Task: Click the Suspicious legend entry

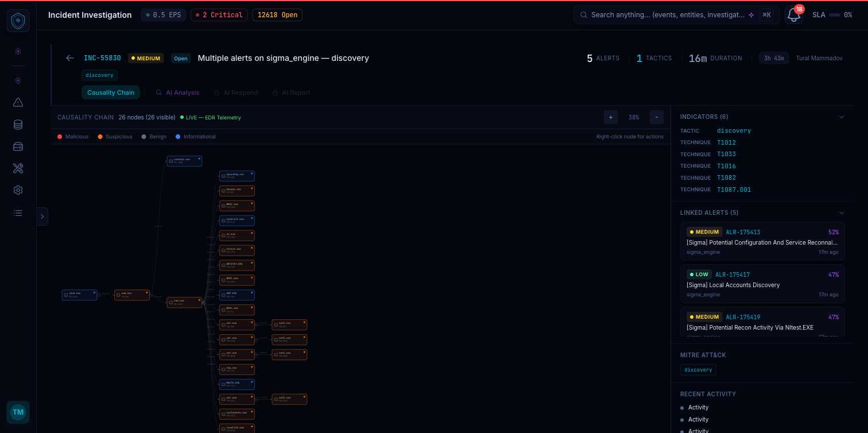Action: tap(115, 137)
